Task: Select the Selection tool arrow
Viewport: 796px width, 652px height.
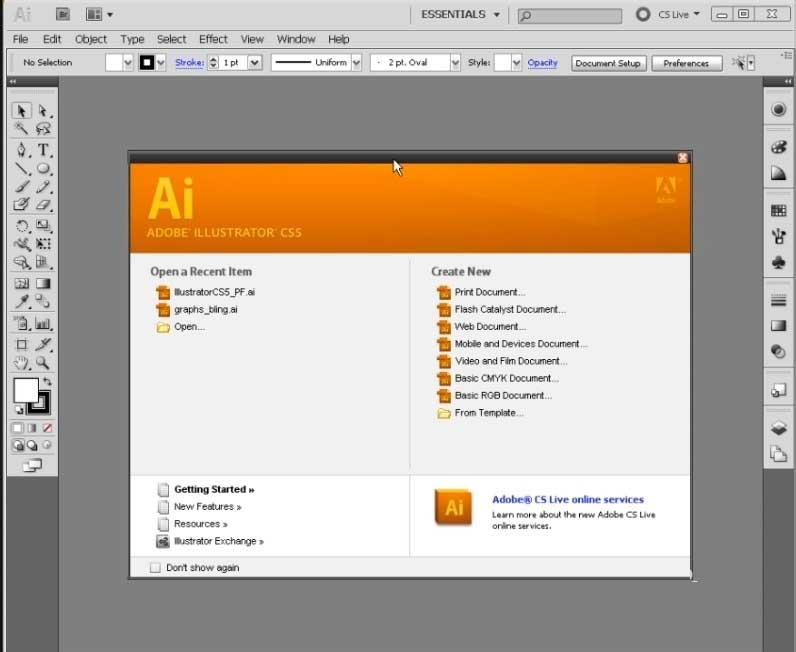Action: pyautogui.click(x=21, y=111)
